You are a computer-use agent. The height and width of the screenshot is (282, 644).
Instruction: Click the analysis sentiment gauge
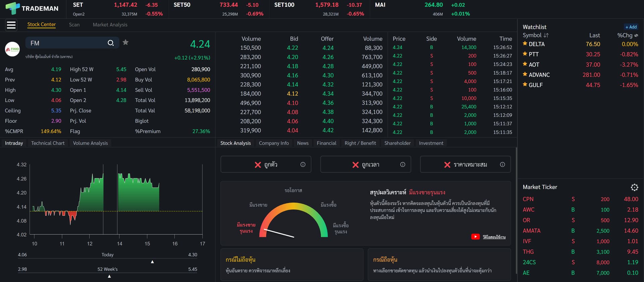click(293, 219)
